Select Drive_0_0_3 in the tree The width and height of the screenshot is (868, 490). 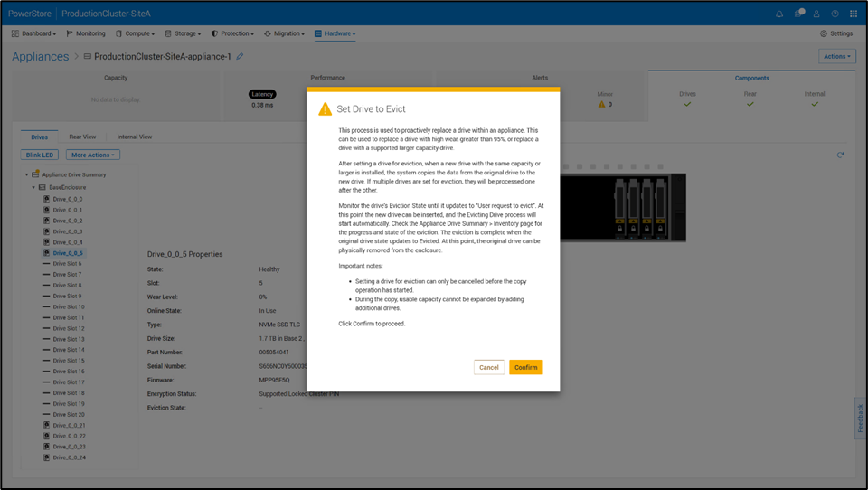67,231
